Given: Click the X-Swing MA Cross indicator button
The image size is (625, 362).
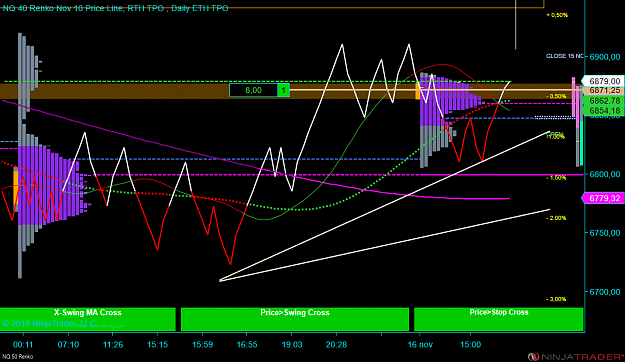Looking at the screenshot, I should click(x=88, y=319).
